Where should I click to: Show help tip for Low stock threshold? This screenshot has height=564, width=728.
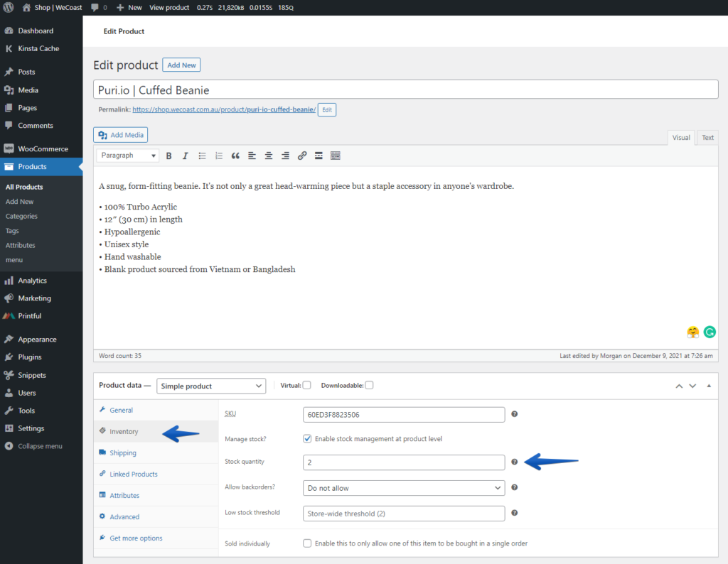(x=515, y=513)
